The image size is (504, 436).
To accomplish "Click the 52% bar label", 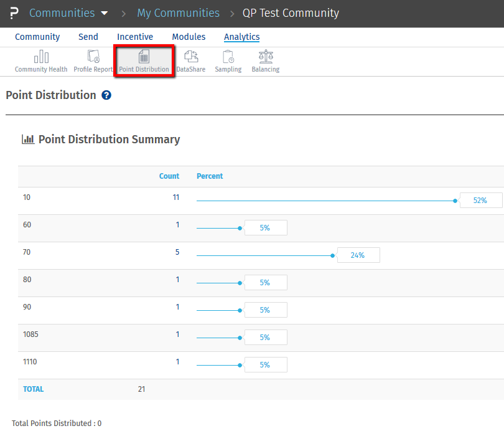I will click(x=480, y=201).
